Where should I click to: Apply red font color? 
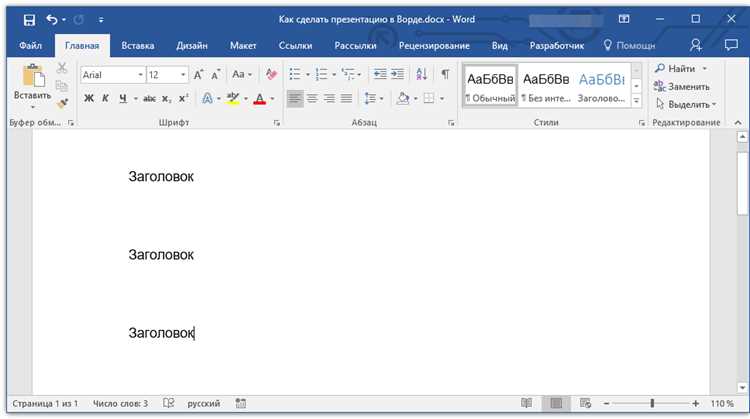[x=259, y=99]
